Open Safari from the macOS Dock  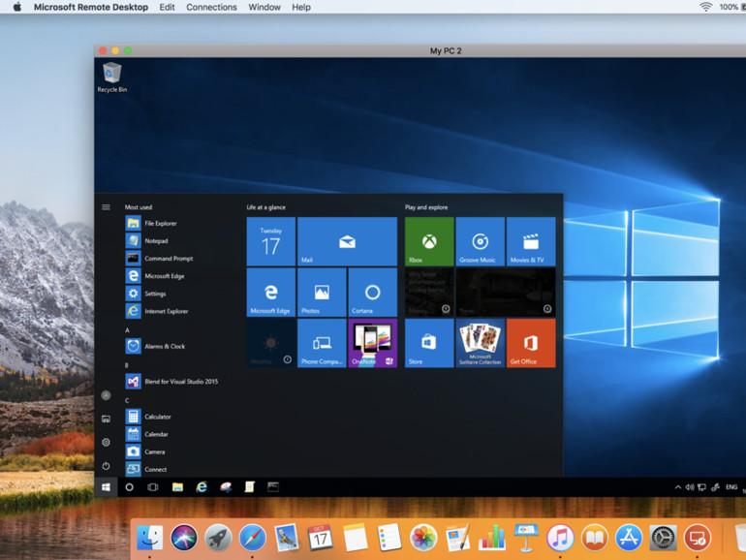pos(252,537)
